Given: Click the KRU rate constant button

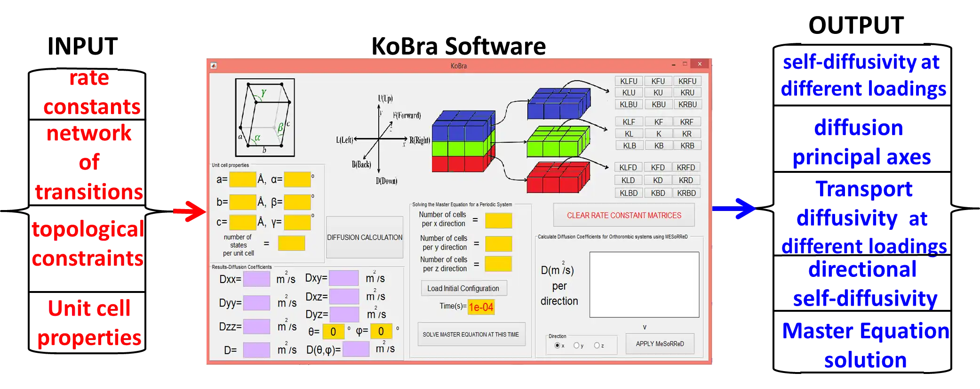Looking at the screenshot, I should click(687, 93).
